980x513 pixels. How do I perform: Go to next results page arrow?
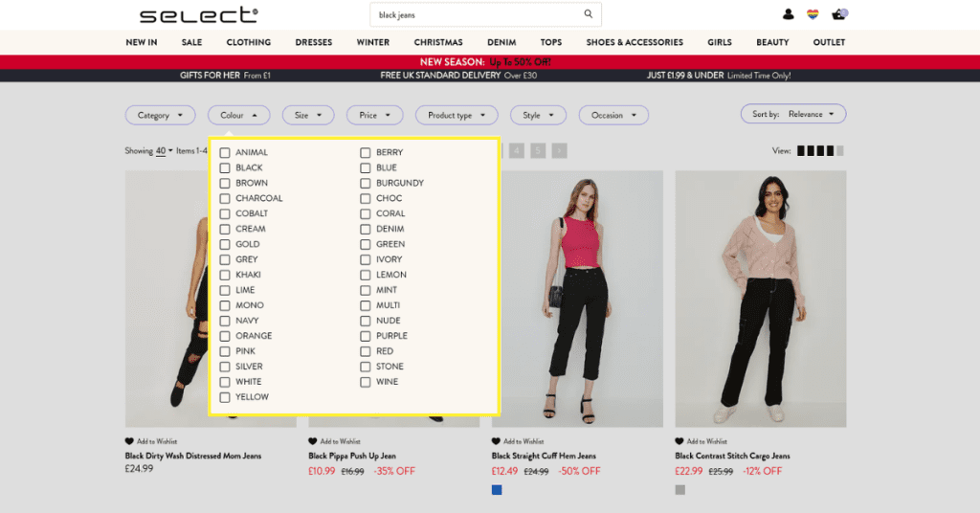tap(559, 150)
